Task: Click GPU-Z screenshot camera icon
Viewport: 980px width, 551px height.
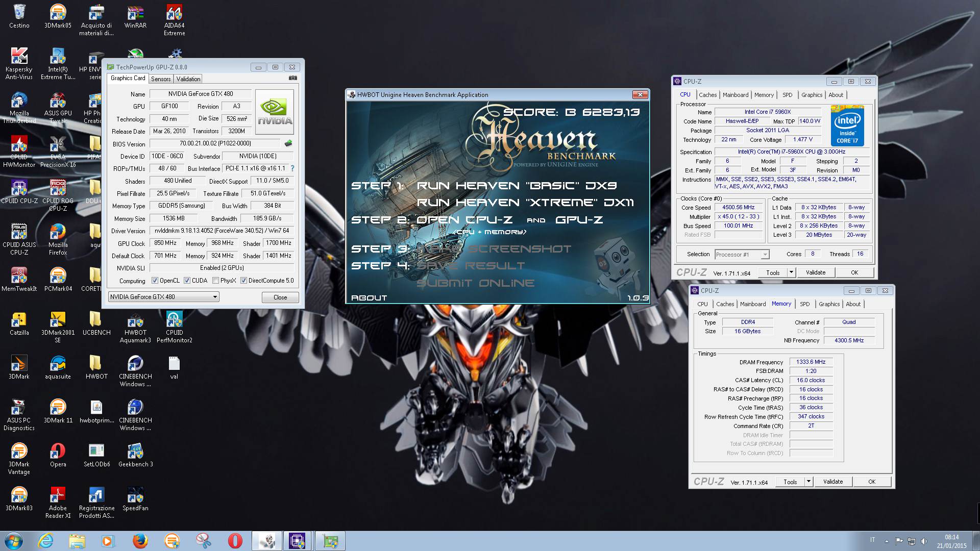Action: point(292,78)
